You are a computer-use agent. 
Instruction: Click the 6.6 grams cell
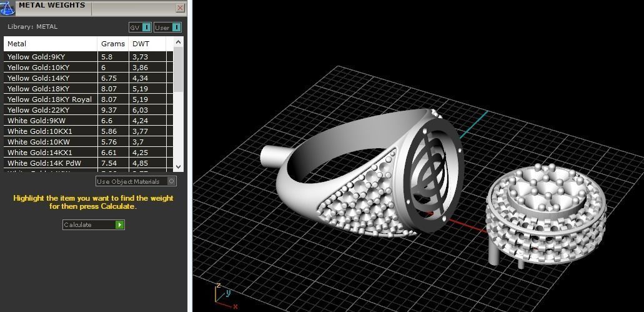tap(113, 121)
